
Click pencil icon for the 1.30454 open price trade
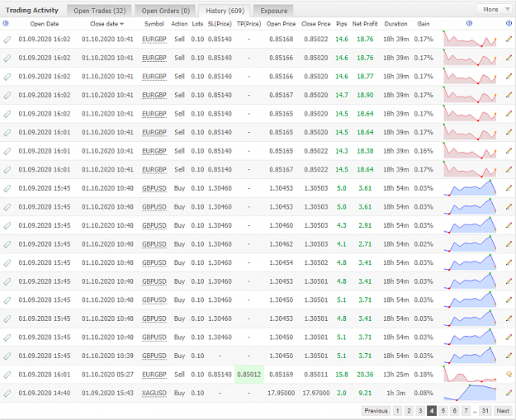pos(509,262)
